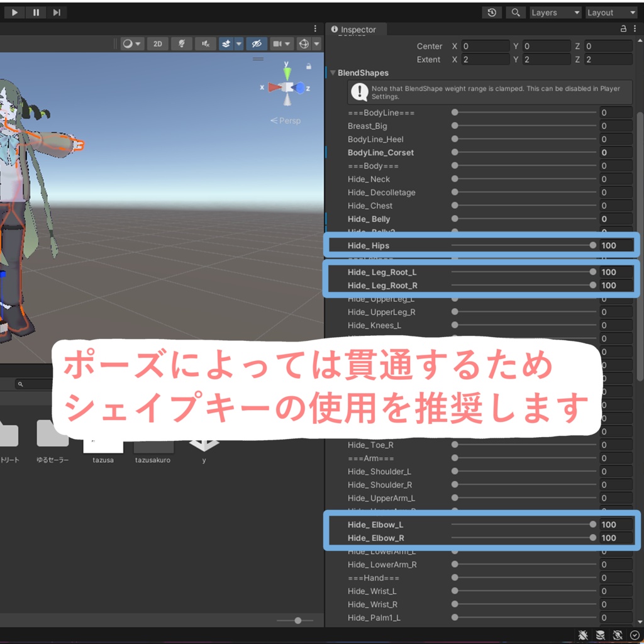Toggle hidden objects visibility eye icon
The image size is (644, 644).
[x=257, y=43]
